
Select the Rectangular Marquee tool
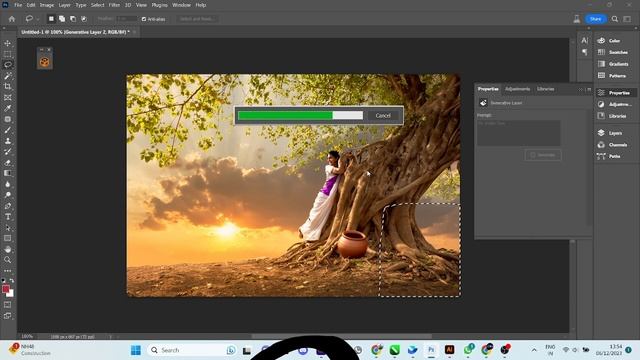pos(8,54)
